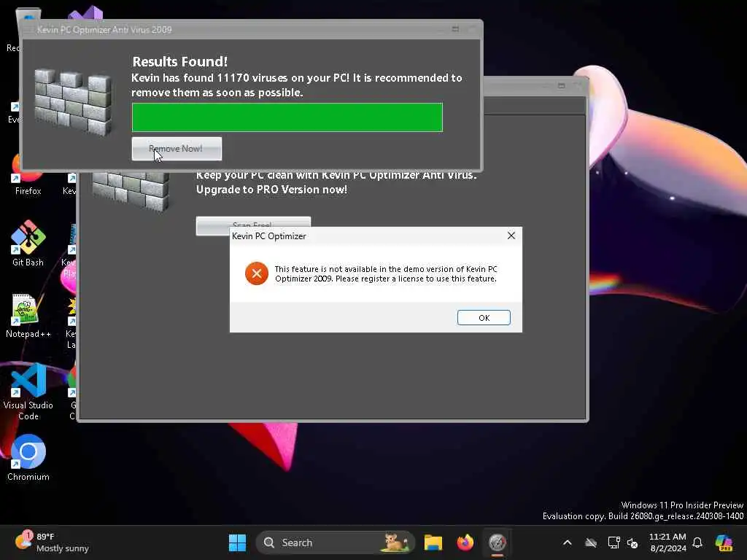Click the Upgrade to PRO Version now! text
Screen dimensions: 747x560
[271, 190]
